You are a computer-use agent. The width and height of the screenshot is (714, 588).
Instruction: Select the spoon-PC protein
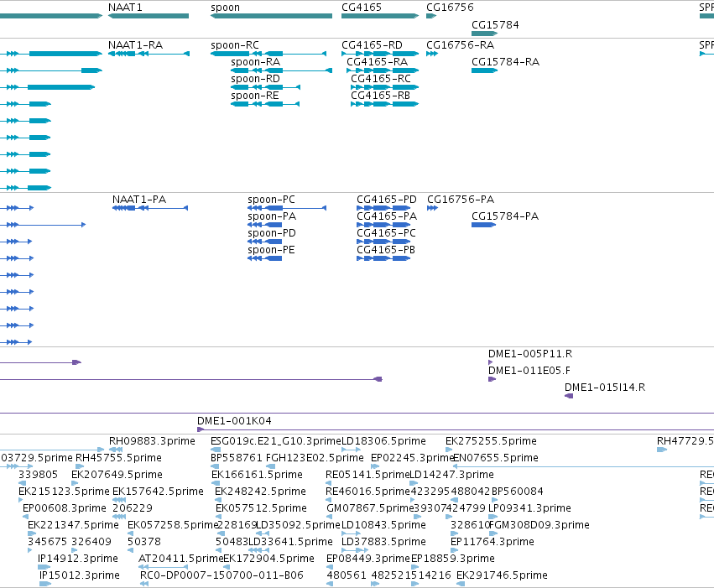pos(287,208)
